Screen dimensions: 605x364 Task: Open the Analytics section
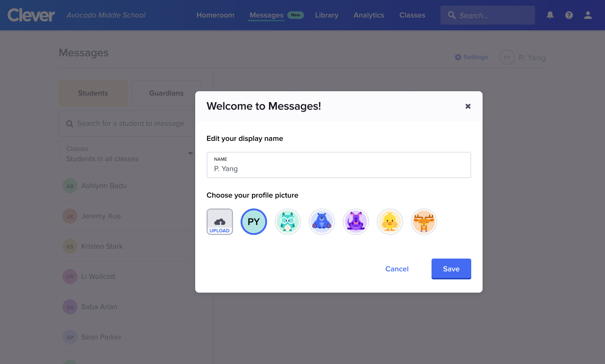click(x=369, y=15)
